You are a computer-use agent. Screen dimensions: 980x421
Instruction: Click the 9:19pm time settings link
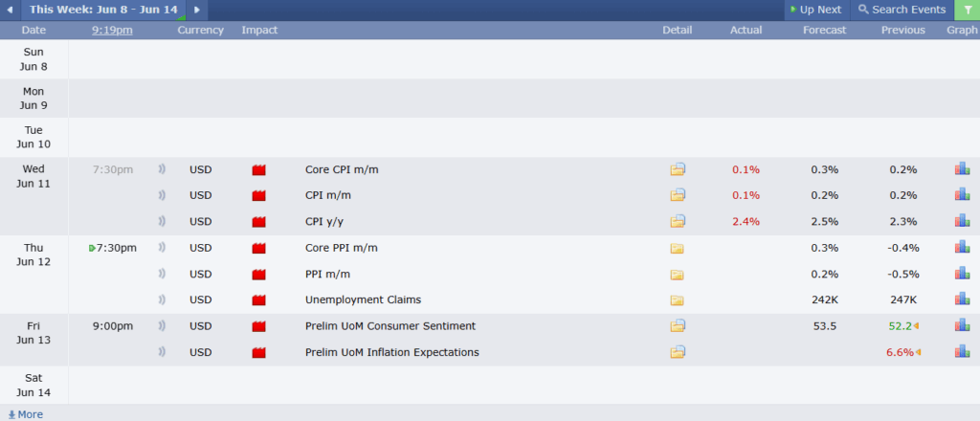(113, 30)
